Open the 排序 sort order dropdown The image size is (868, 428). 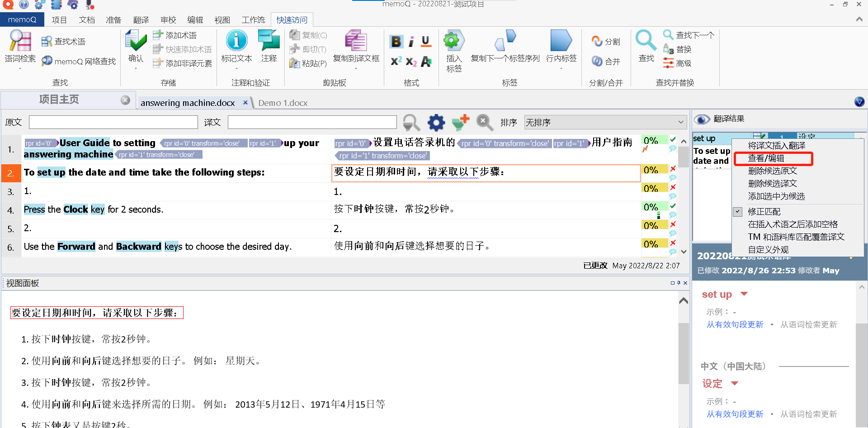(x=605, y=122)
